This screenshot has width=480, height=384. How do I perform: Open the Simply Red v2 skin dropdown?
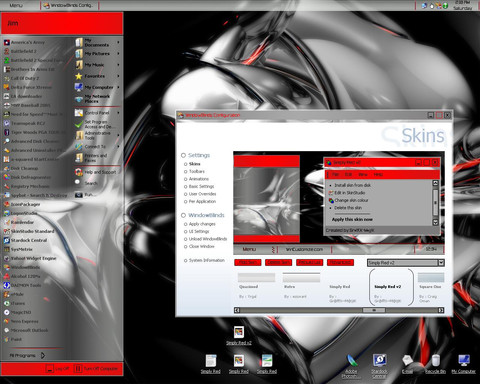click(441, 263)
